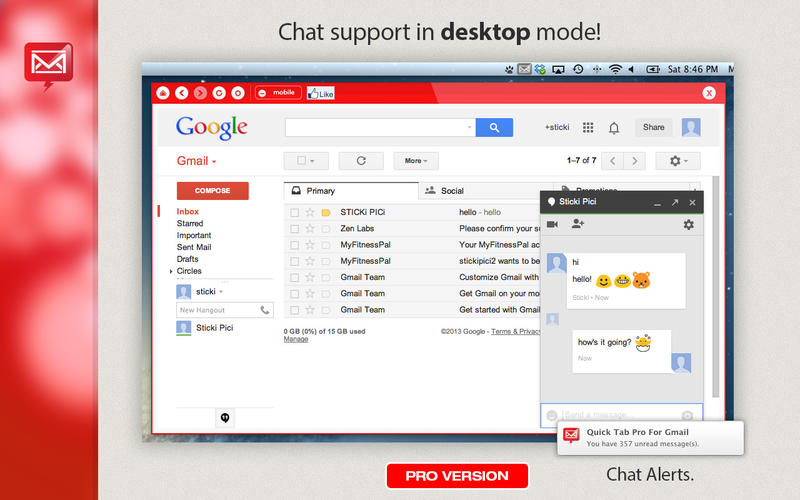Go to older messages with next arrow

pyautogui.click(x=635, y=161)
